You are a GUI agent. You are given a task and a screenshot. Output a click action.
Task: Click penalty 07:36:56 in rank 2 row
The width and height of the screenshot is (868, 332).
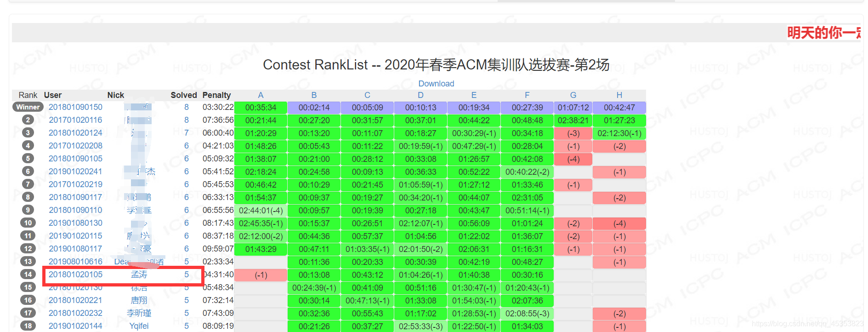(218, 120)
